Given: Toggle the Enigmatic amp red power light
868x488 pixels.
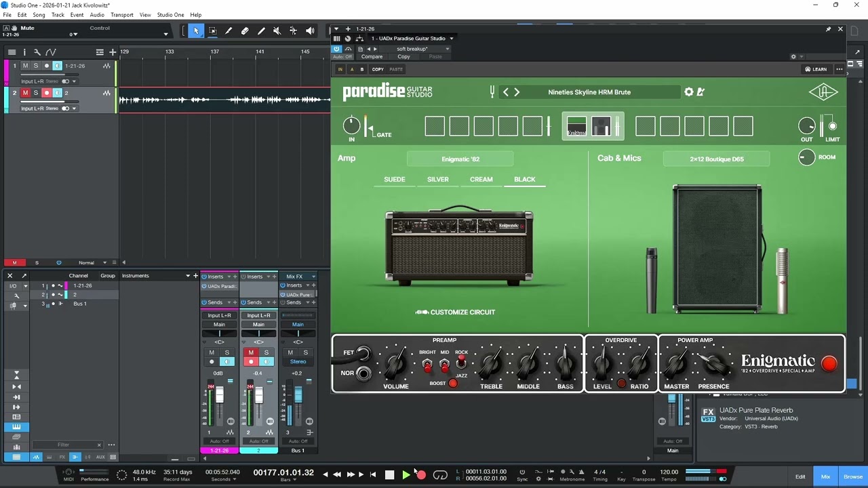Looking at the screenshot, I should point(829,364).
